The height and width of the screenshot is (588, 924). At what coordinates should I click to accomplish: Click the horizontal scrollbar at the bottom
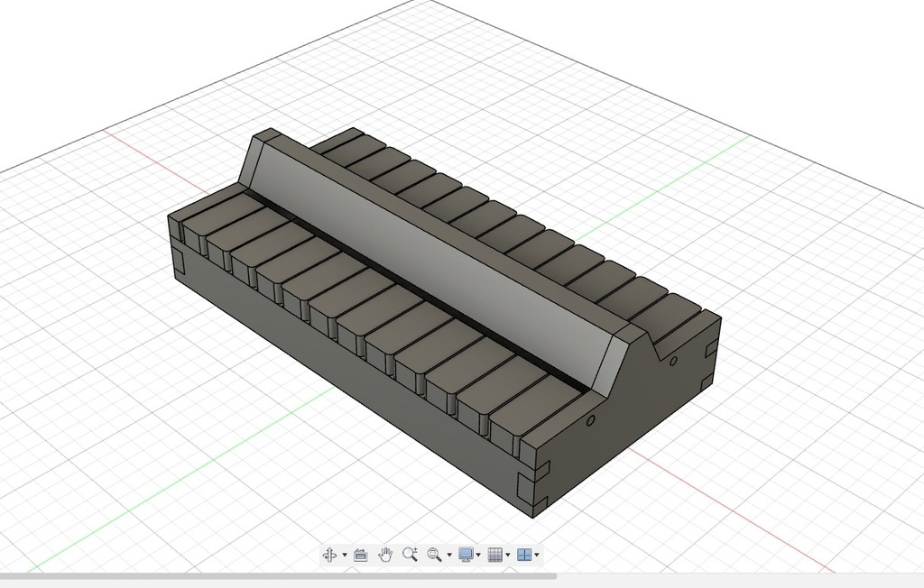[x=278, y=575]
